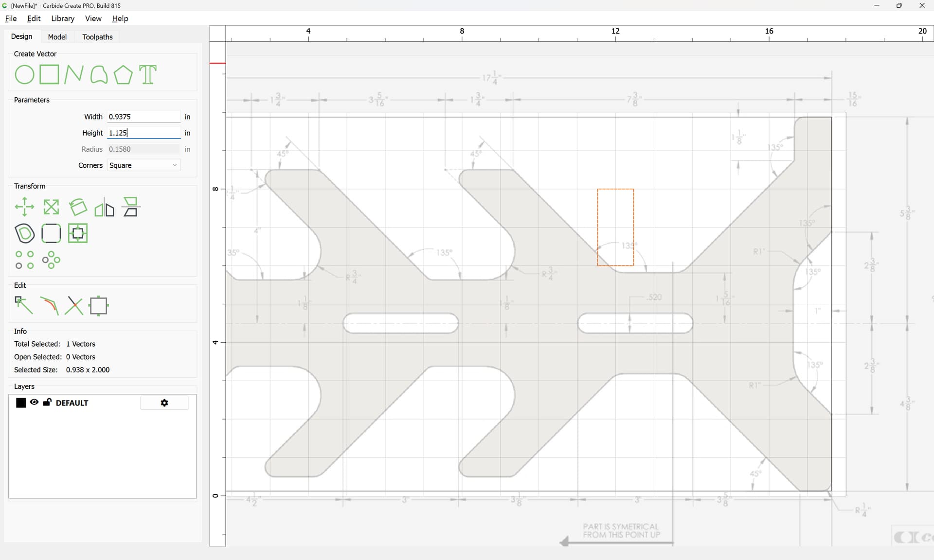Choose the Corner rounding tool
The width and height of the screenshot is (934, 560).
click(x=51, y=233)
